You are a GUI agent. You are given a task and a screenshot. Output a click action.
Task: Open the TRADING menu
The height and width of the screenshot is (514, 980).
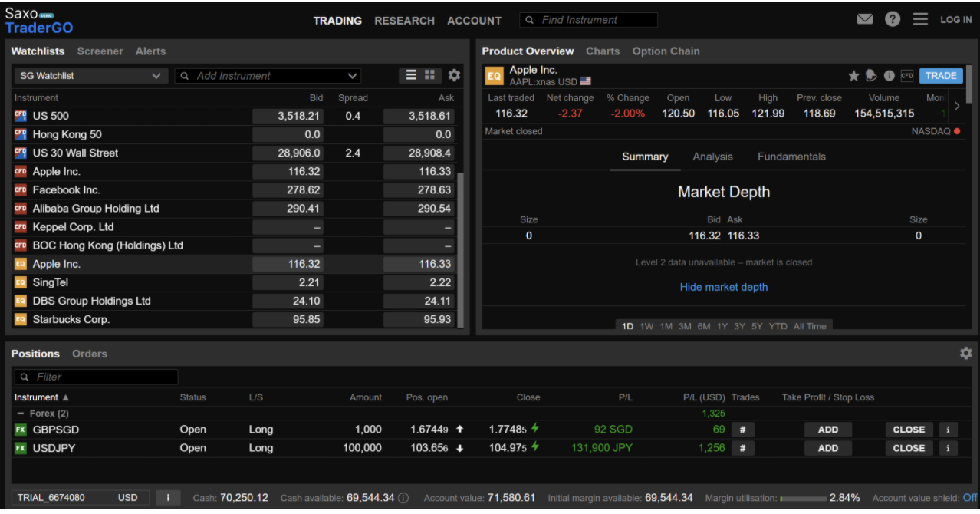(x=337, y=21)
